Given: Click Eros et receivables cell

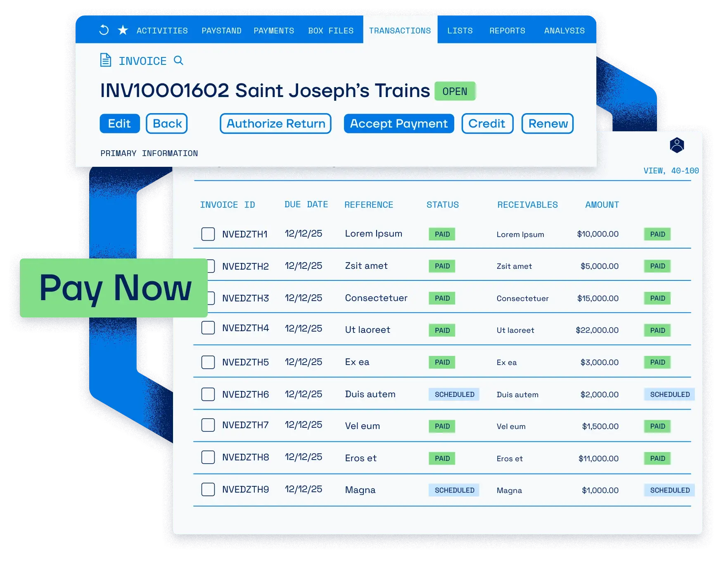Looking at the screenshot, I should (510, 458).
